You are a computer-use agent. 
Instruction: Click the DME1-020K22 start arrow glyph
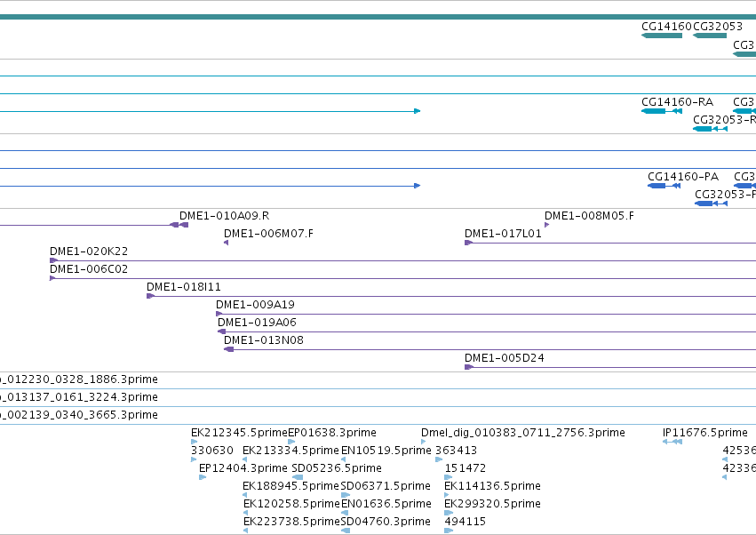(53, 260)
